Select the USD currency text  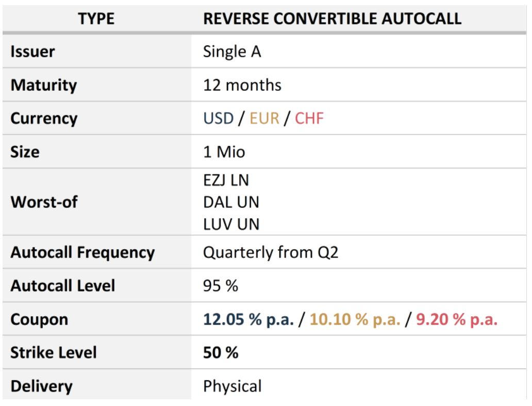[x=219, y=119]
